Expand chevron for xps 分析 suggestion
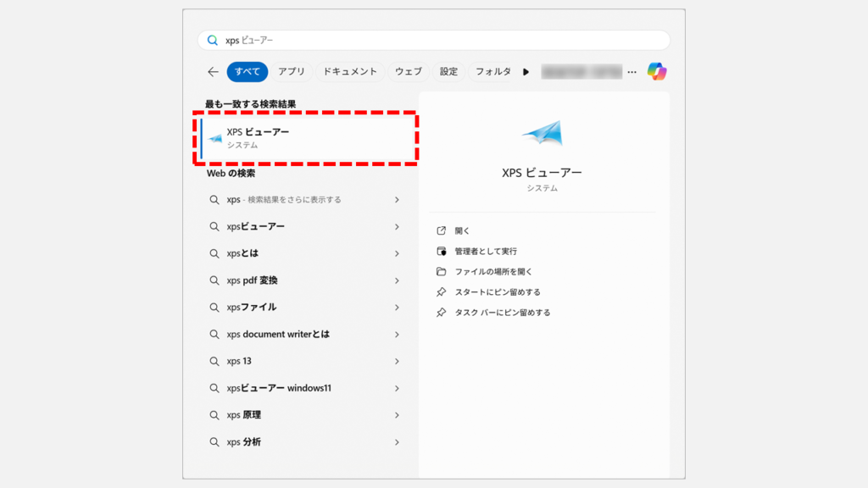This screenshot has height=488, width=868. pyautogui.click(x=397, y=442)
